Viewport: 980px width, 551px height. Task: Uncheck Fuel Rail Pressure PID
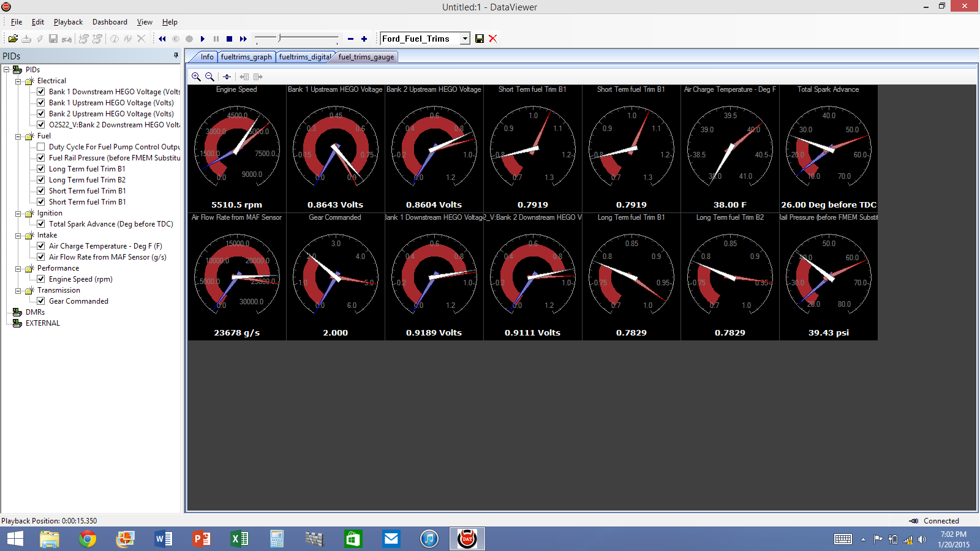(40, 158)
